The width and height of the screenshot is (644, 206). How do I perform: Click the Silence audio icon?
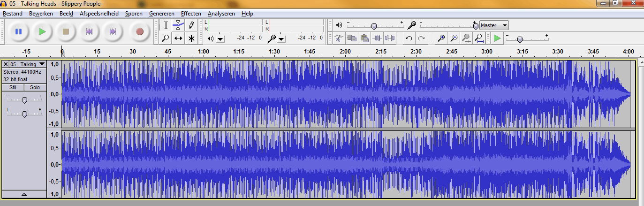[x=390, y=38]
